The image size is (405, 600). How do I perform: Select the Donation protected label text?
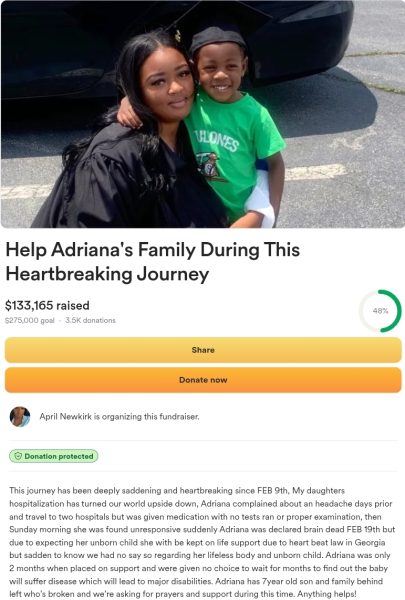pyautogui.click(x=59, y=456)
